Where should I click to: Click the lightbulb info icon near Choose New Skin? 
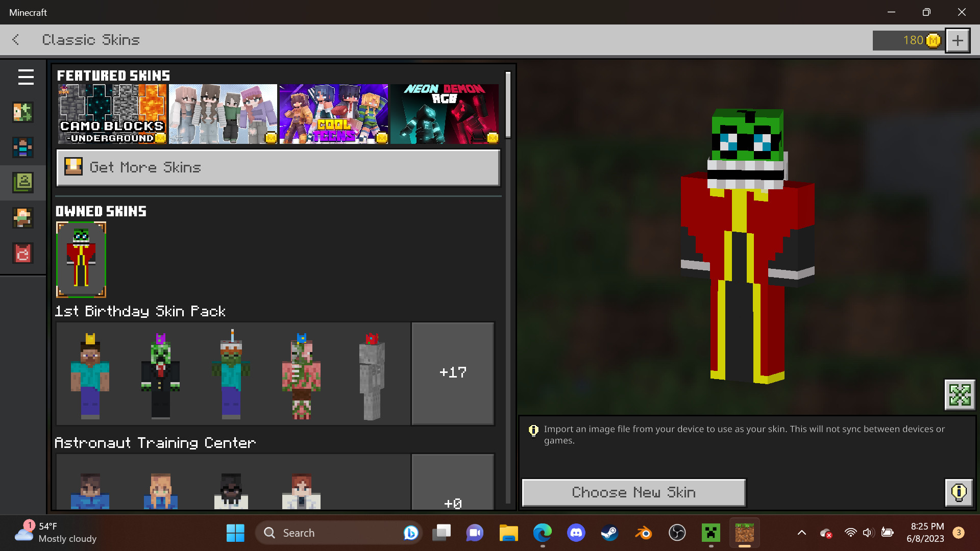coord(958,492)
